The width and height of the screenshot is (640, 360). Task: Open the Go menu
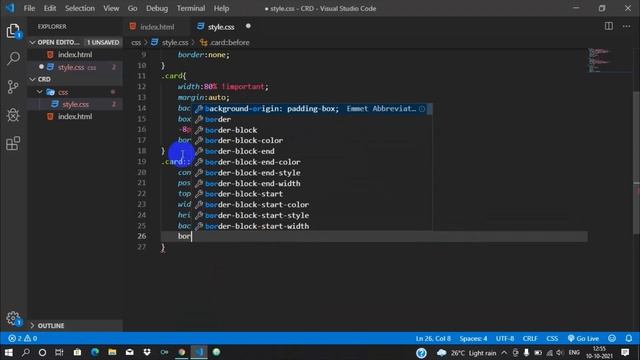point(132,8)
